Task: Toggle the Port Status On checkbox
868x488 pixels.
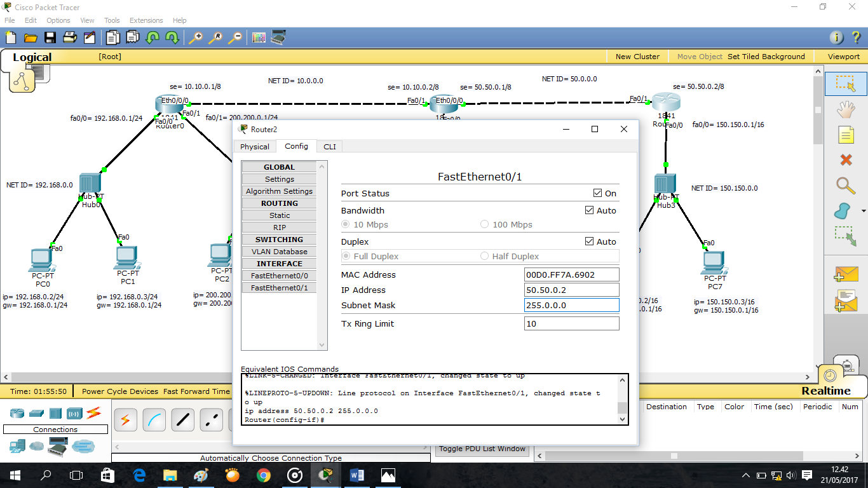Action: [x=597, y=193]
